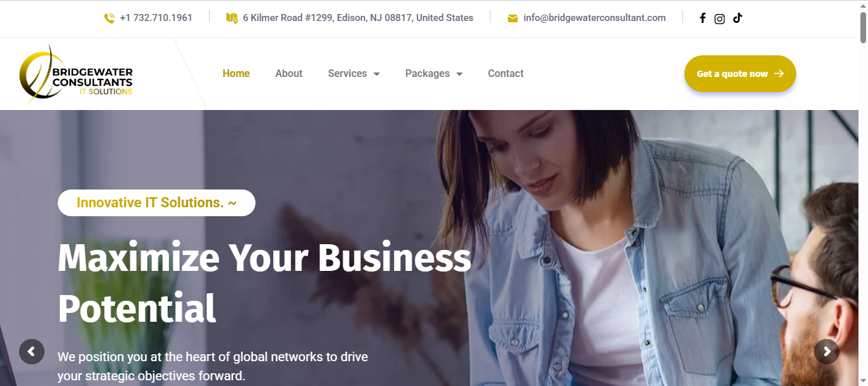868x386 pixels.
Task: Click the phone icon beside the number
Action: click(109, 18)
